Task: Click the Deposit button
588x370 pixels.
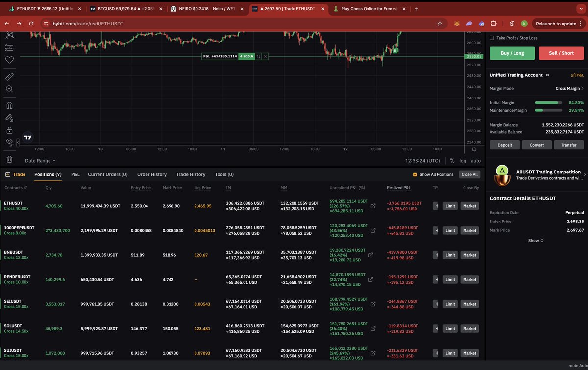Action: pyautogui.click(x=505, y=145)
